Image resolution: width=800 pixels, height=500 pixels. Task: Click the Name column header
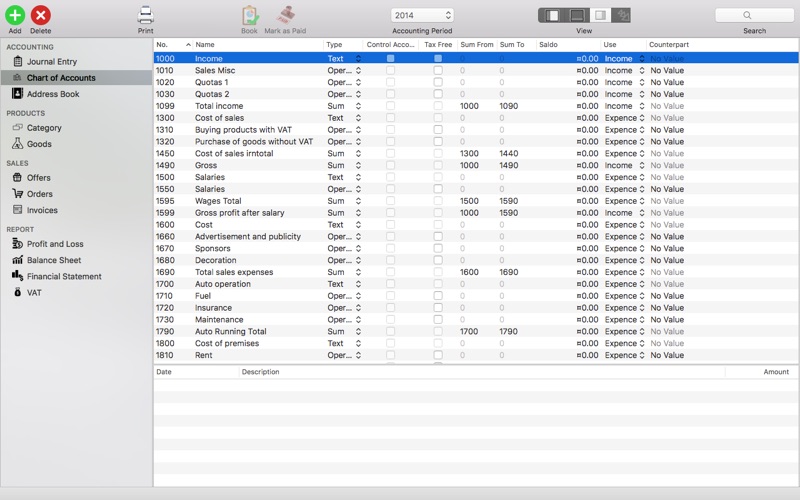[x=258, y=45]
